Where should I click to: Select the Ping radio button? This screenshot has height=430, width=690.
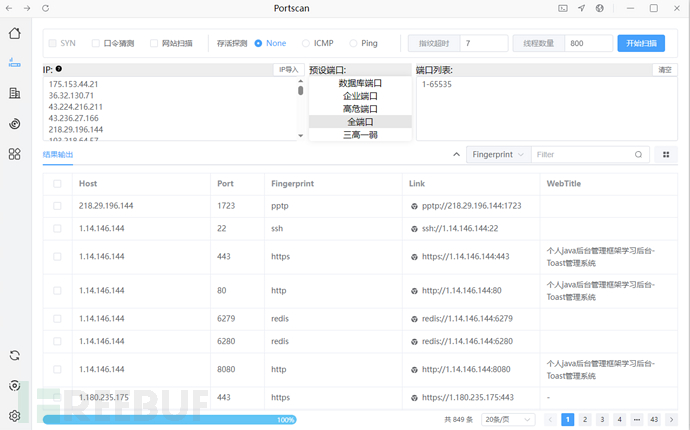point(353,43)
